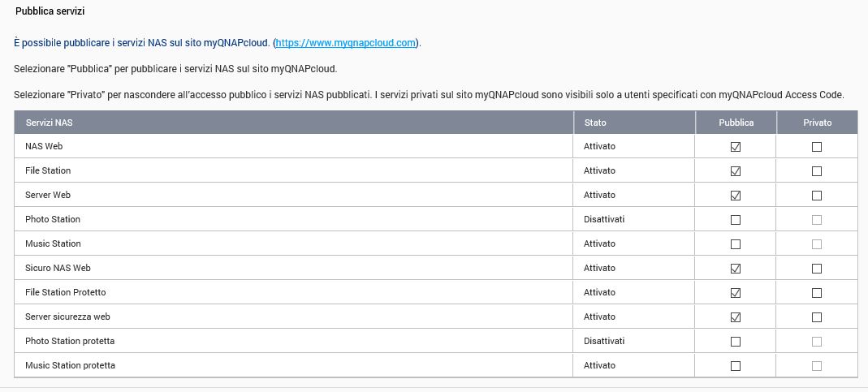Check Privato for Sicuro NAS Web
The image size is (868, 392).
point(817,269)
